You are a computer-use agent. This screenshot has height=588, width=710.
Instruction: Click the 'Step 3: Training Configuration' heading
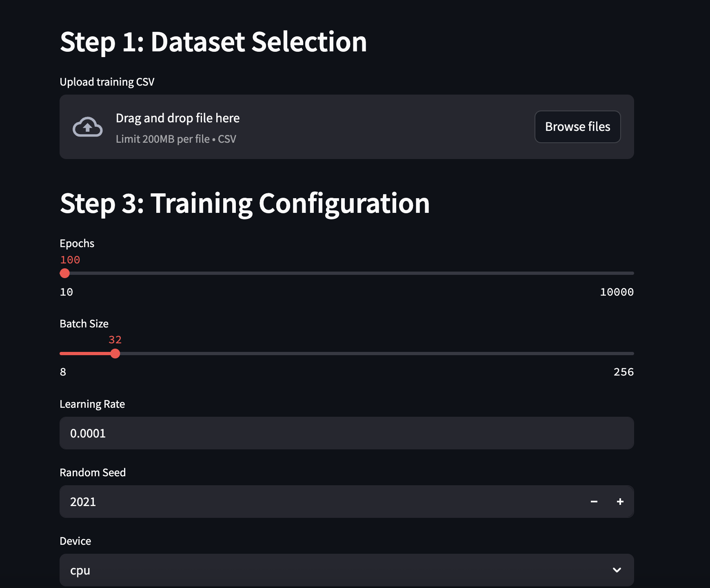click(245, 203)
